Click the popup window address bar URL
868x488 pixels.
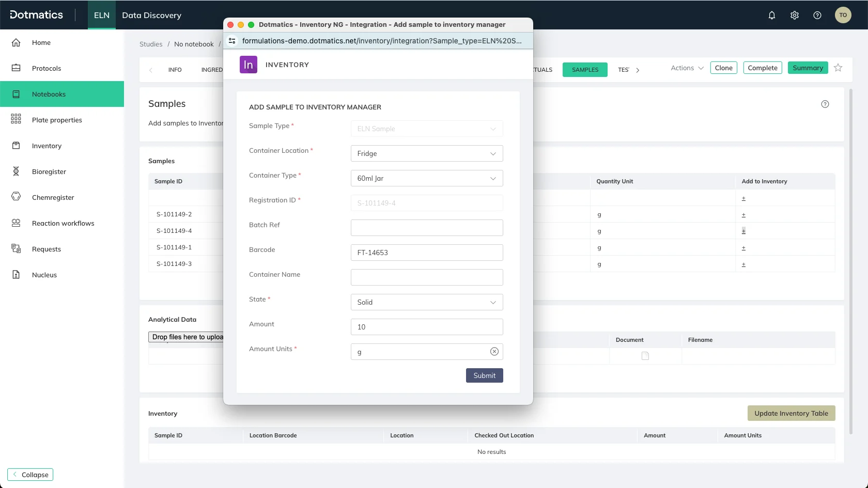point(382,41)
